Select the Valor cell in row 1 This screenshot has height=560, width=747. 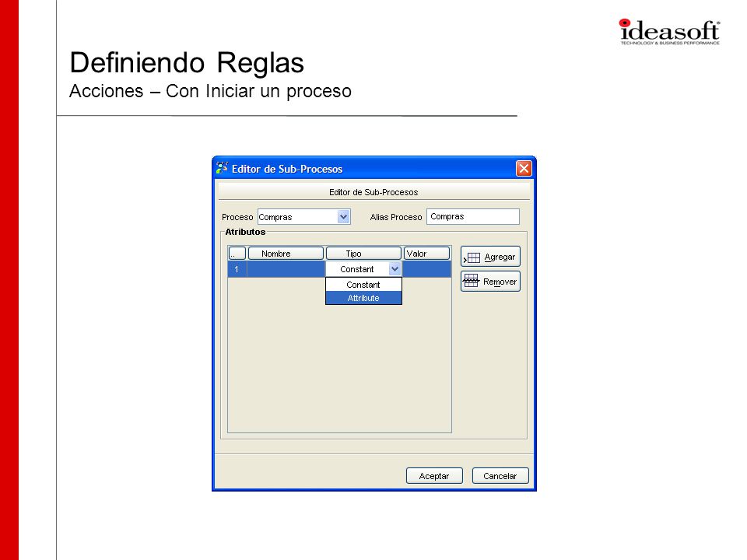tap(427, 269)
